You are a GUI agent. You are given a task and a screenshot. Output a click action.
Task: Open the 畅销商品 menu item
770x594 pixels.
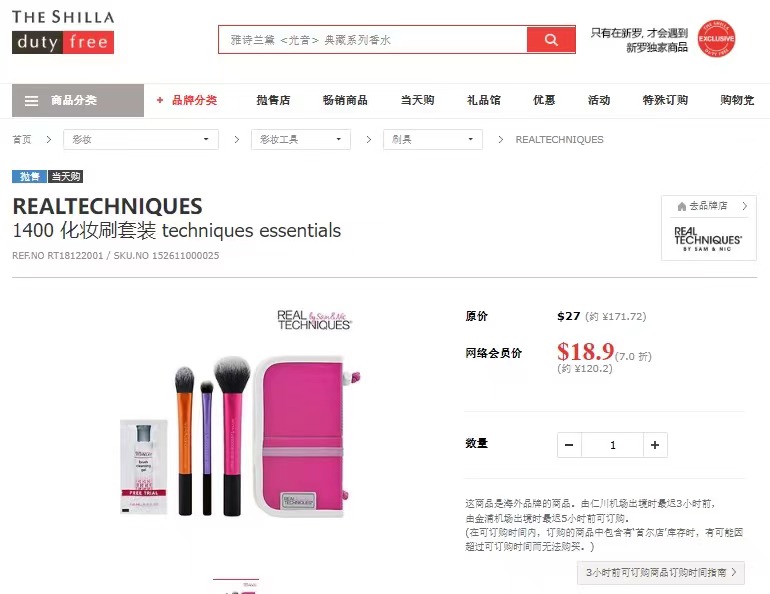(x=345, y=100)
